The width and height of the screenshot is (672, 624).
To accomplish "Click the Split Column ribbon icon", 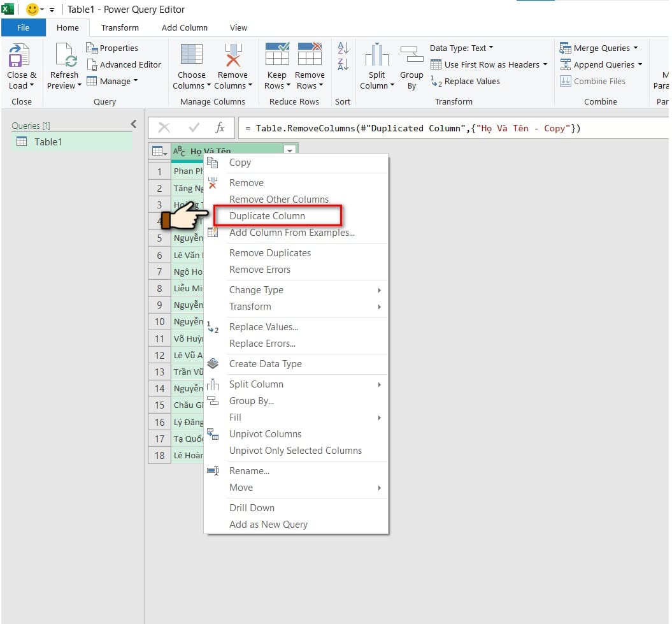I will [376, 56].
